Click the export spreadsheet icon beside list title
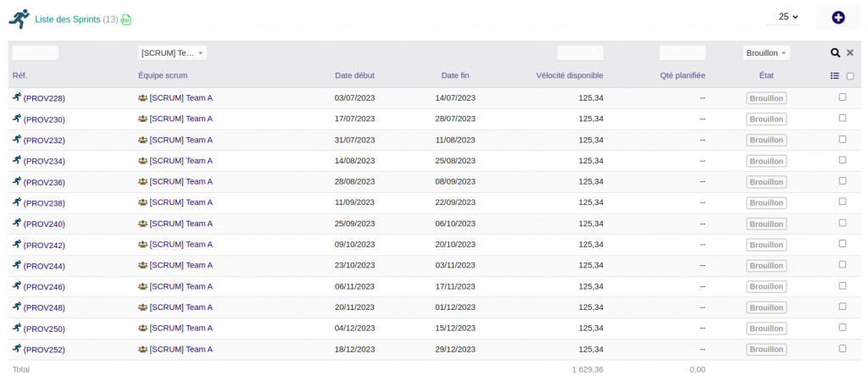The width and height of the screenshot is (868, 387). [126, 19]
